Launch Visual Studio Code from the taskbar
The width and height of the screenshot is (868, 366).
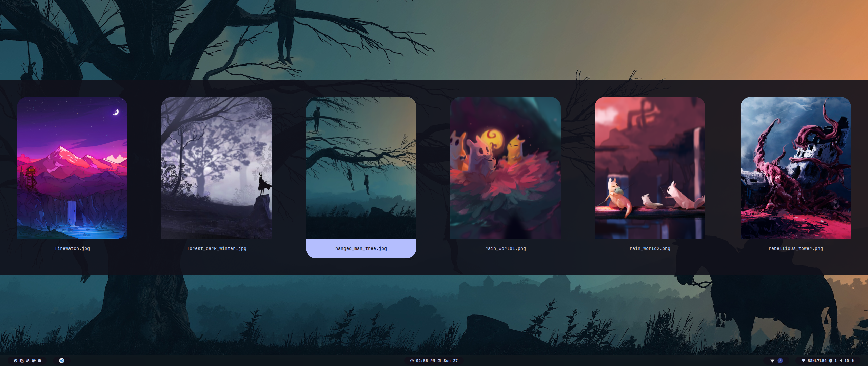[x=62, y=361]
